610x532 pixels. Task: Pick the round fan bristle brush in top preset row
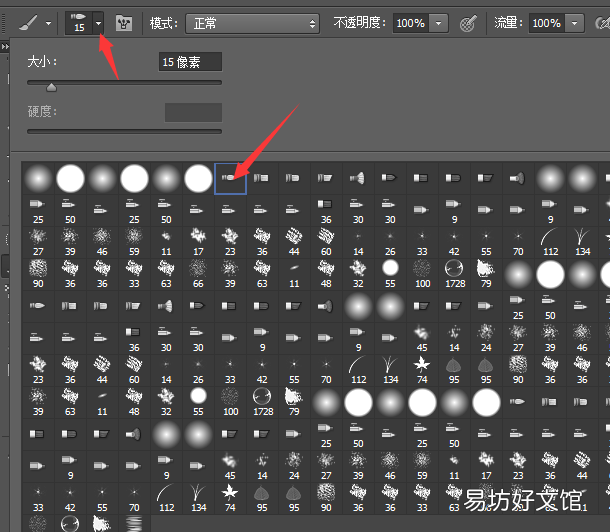coord(358,178)
